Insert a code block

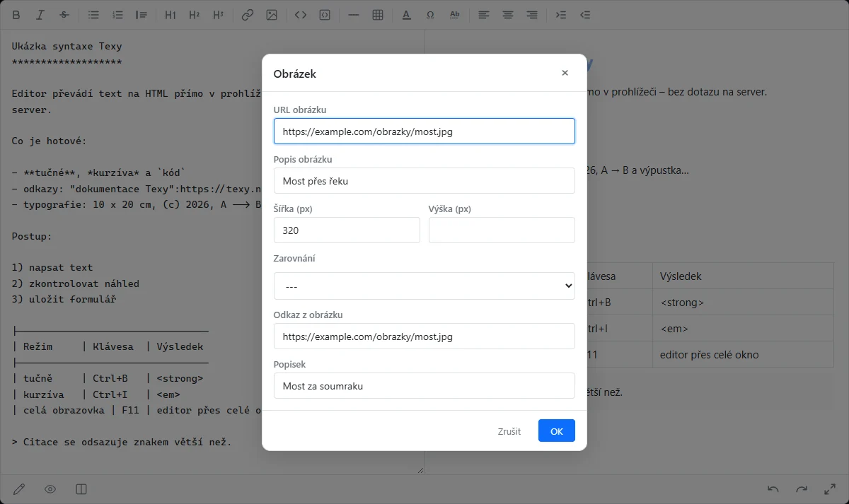pyautogui.click(x=325, y=14)
